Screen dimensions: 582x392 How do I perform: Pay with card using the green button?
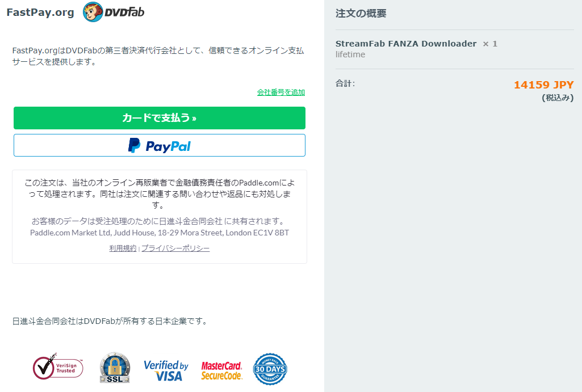160,118
